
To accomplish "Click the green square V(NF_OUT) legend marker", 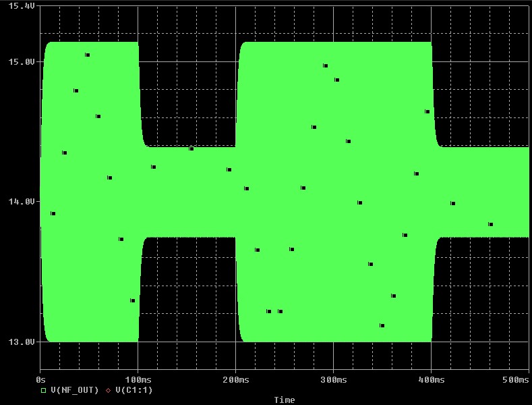I will [x=43, y=390].
